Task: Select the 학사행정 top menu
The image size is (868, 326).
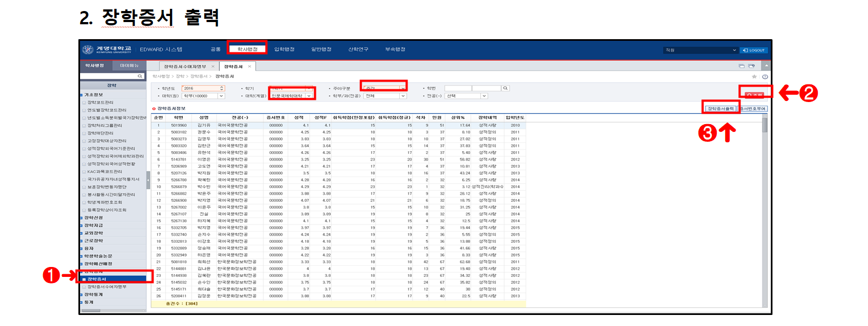Action: 247,50
